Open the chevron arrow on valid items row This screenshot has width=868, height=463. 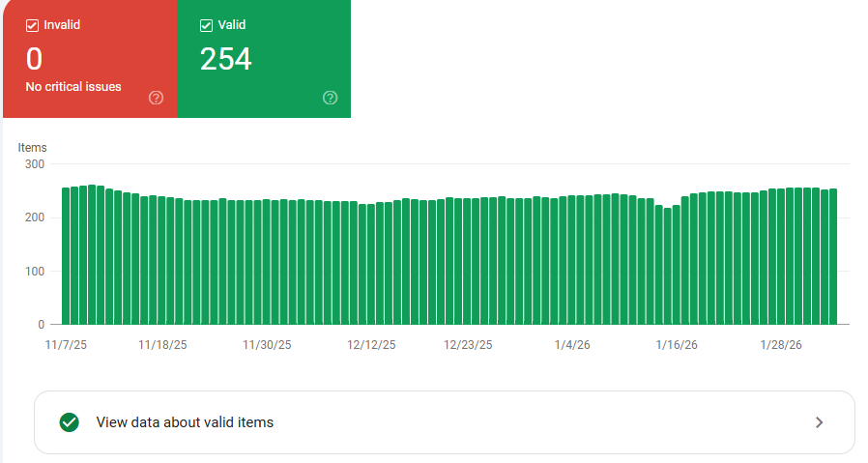click(x=819, y=422)
